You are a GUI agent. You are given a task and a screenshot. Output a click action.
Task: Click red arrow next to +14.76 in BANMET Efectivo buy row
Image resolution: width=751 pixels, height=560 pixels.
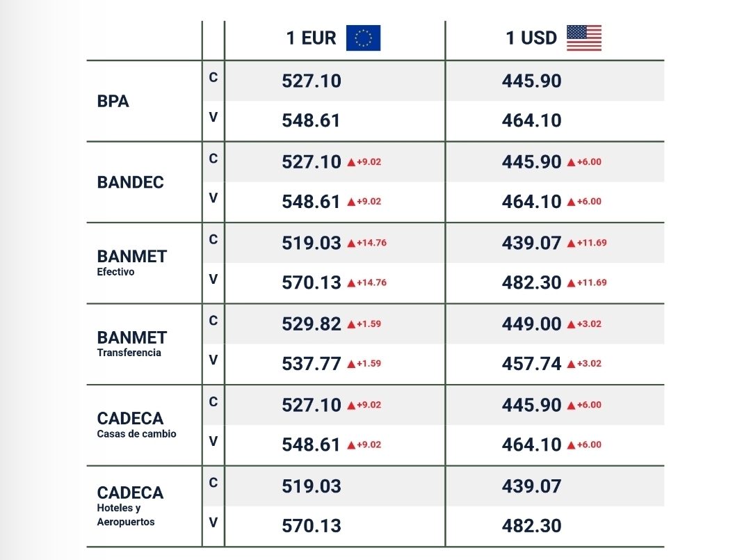(x=351, y=243)
